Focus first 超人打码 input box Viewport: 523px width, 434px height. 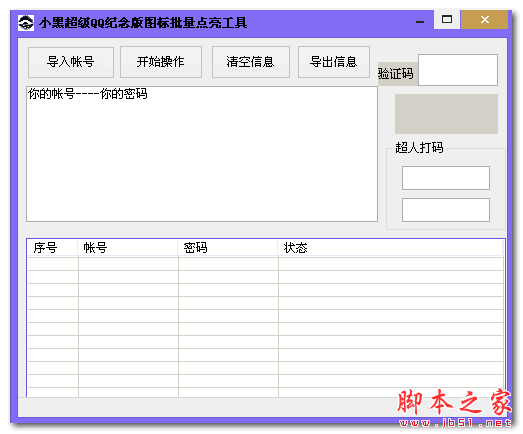(x=446, y=178)
